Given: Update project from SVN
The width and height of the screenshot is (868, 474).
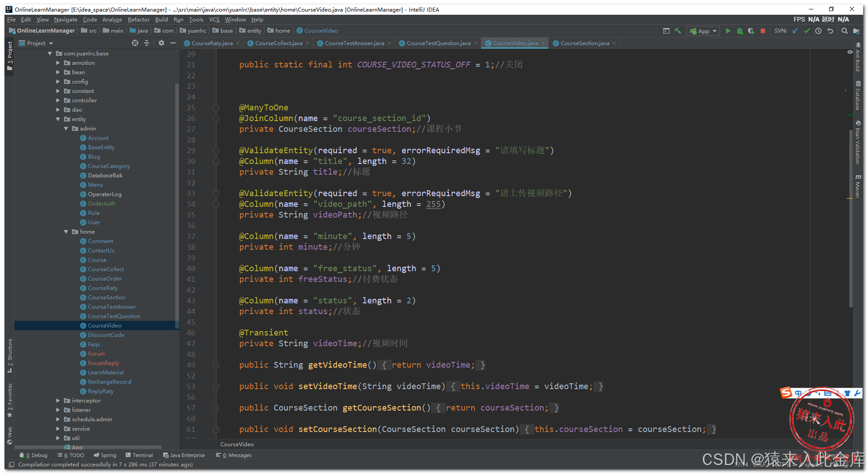Looking at the screenshot, I should coord(795,31).
